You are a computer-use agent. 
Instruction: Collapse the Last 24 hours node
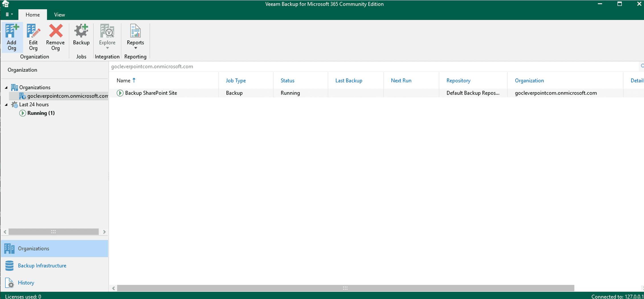6,105
